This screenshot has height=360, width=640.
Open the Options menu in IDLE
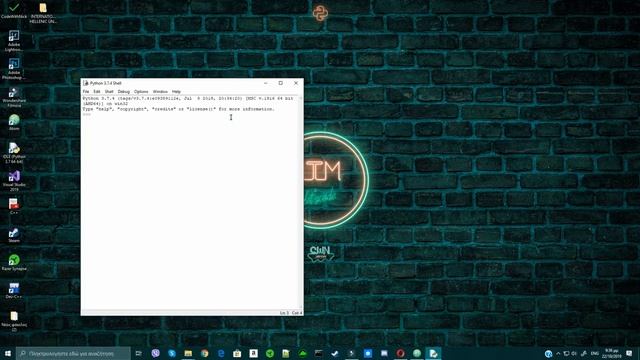pyautogui.click(x=141, y=91)
